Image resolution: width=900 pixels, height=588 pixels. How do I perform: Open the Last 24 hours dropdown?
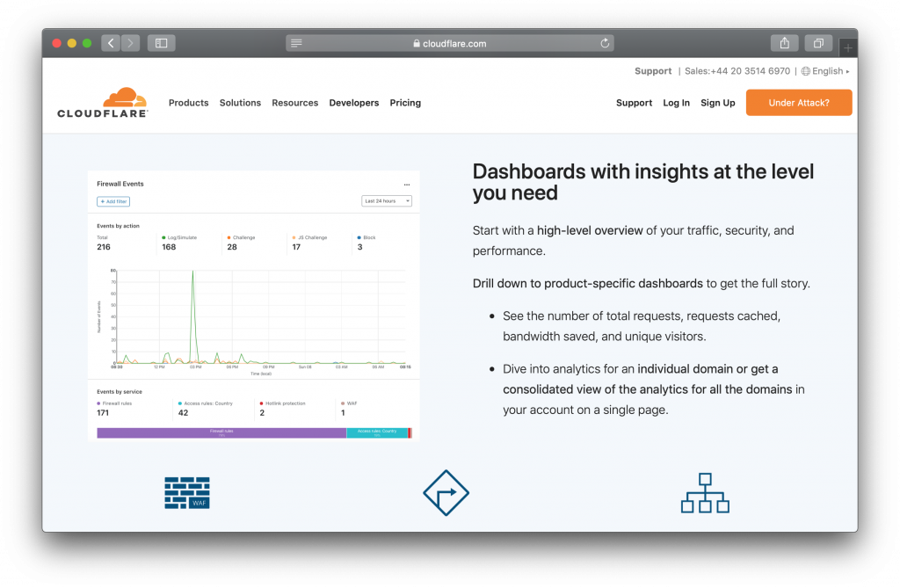pos(387,201)
